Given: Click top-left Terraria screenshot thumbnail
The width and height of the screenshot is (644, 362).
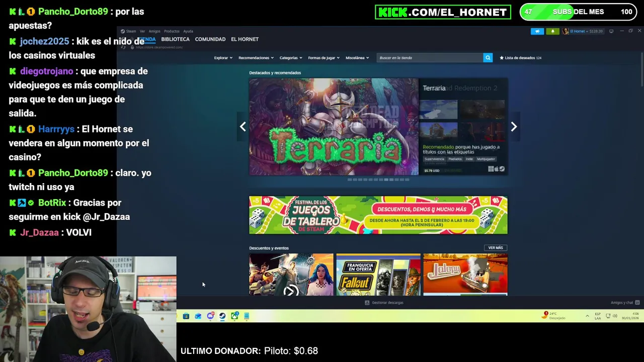Looking at the screenshot, I should click(x=438, y=109).
